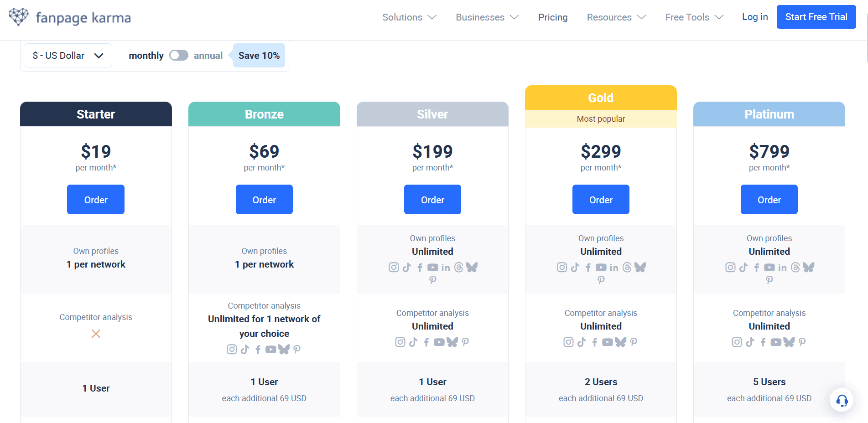Click the YouTube icon in Bronze competitor analysis
This screenshot has height=423, width=868.
click(x=271, y=349)
